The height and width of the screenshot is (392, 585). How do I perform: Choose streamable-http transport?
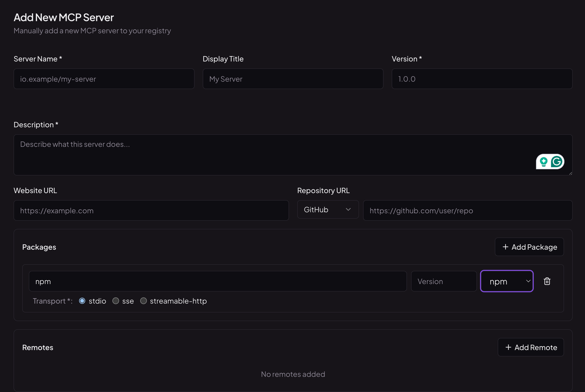tap(143, 301)
